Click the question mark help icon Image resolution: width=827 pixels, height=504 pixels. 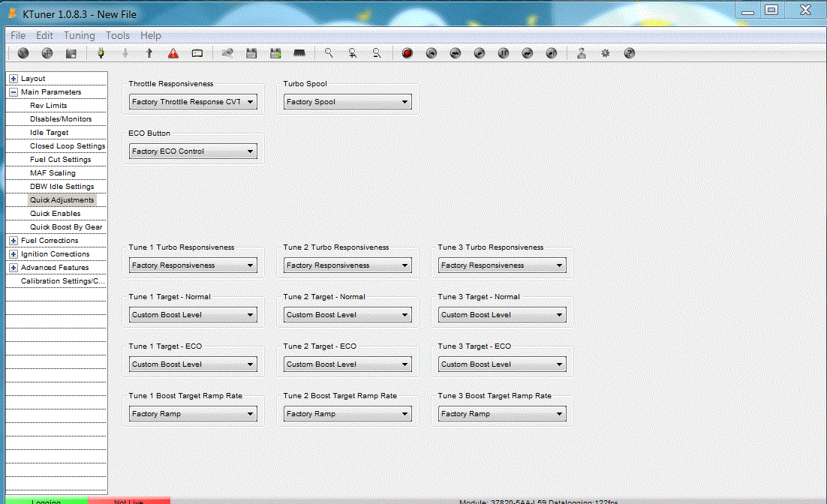pyautogui.click(x=629, y=53)
